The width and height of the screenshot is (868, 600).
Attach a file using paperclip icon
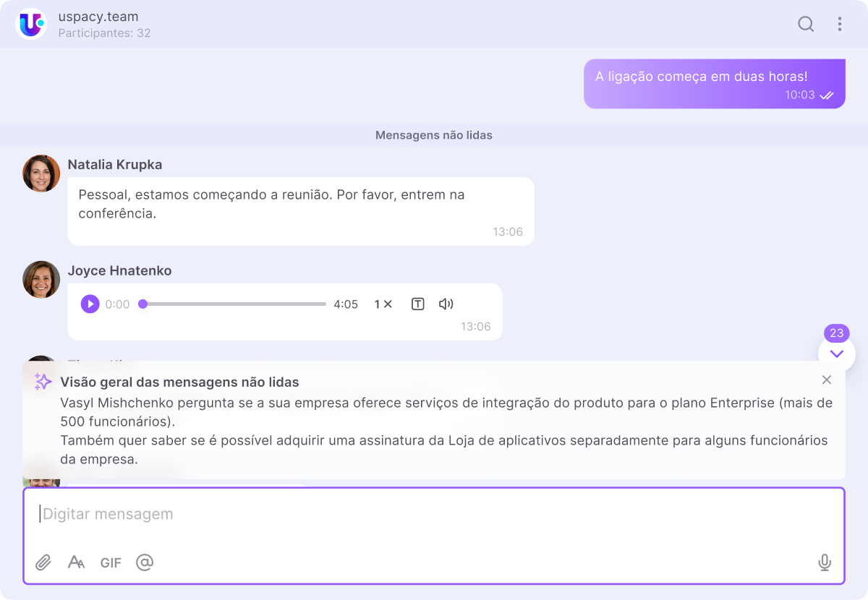[x=43, y=562]
